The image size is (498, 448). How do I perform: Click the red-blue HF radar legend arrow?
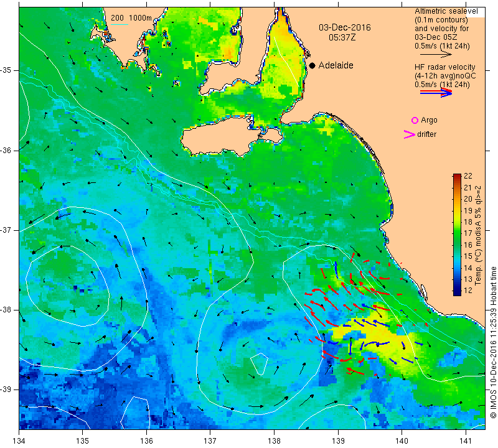coord(436,93)
